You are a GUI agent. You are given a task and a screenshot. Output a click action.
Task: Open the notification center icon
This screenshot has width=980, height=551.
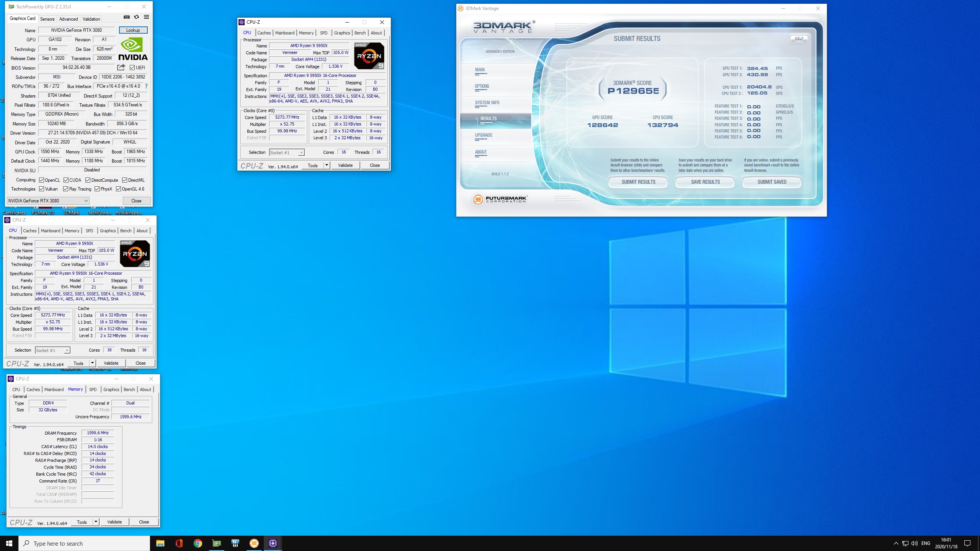pos(967,543)
